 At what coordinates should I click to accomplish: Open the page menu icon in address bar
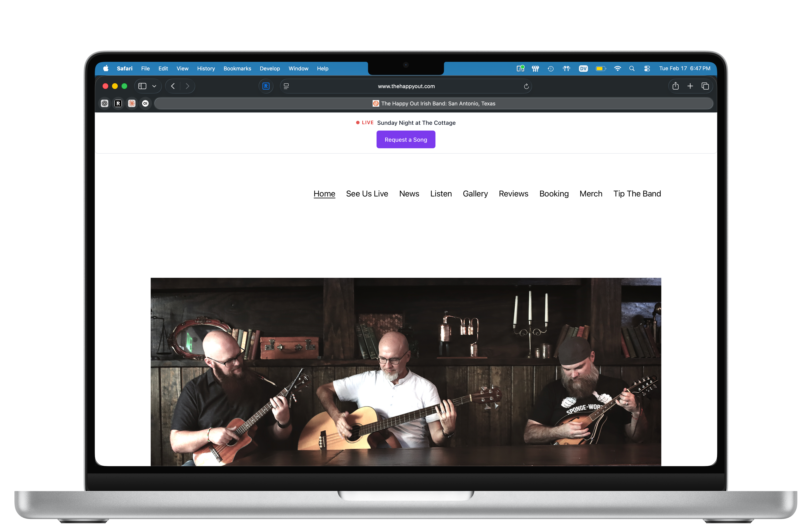(x=286, y=86)
